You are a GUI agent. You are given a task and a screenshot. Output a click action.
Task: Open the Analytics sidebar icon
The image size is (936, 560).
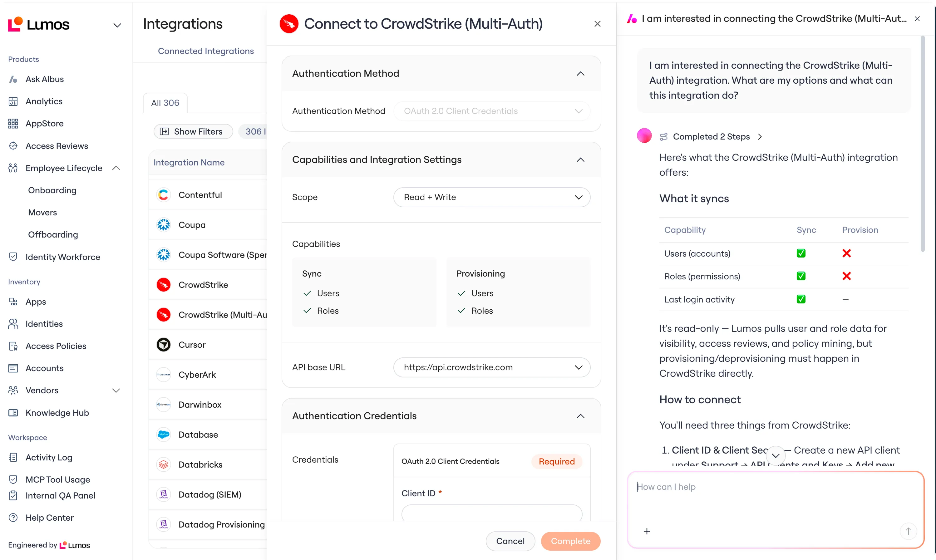[x=13, y=101]
